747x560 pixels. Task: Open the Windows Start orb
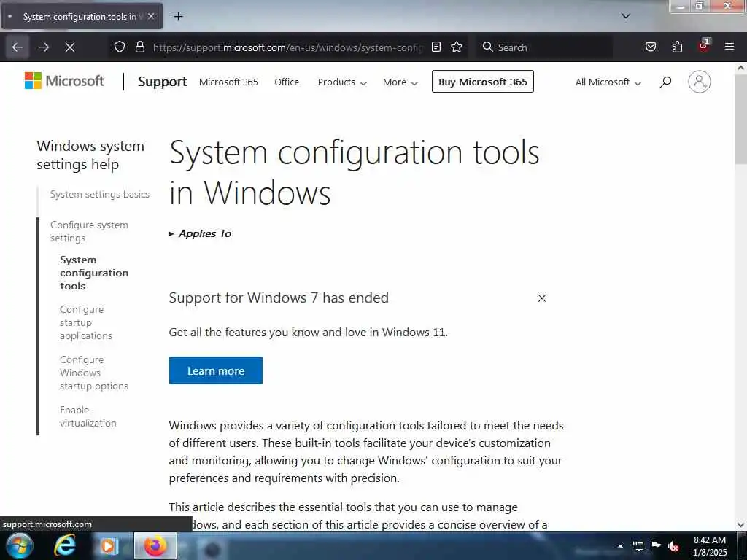pyautogui.click(x=20, y=545)
